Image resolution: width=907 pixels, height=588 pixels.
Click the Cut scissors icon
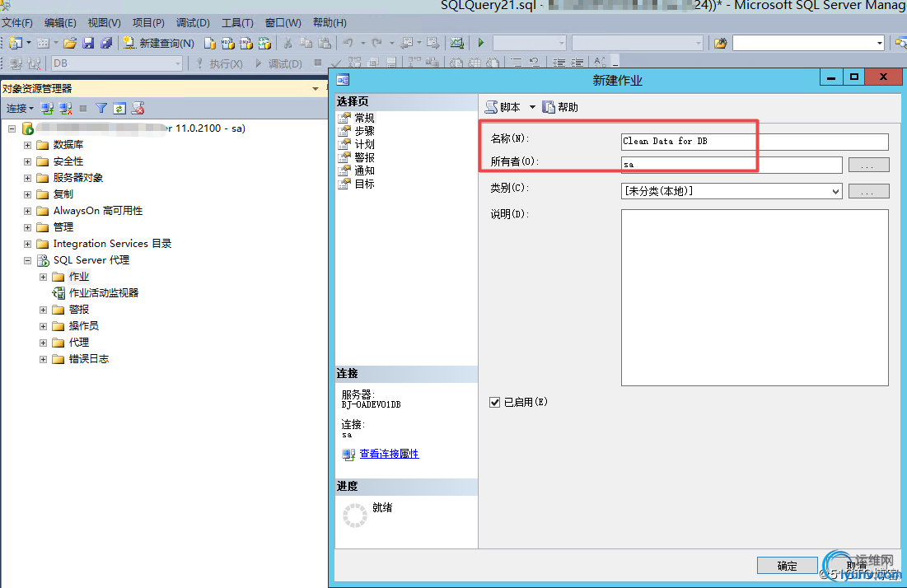click(288, 44)
